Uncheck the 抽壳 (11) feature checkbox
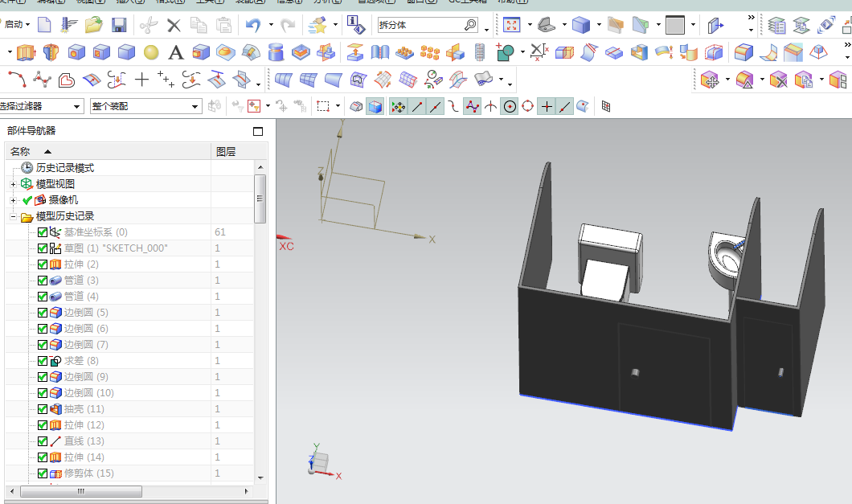 pyautogui.click(x=43, y=409)
